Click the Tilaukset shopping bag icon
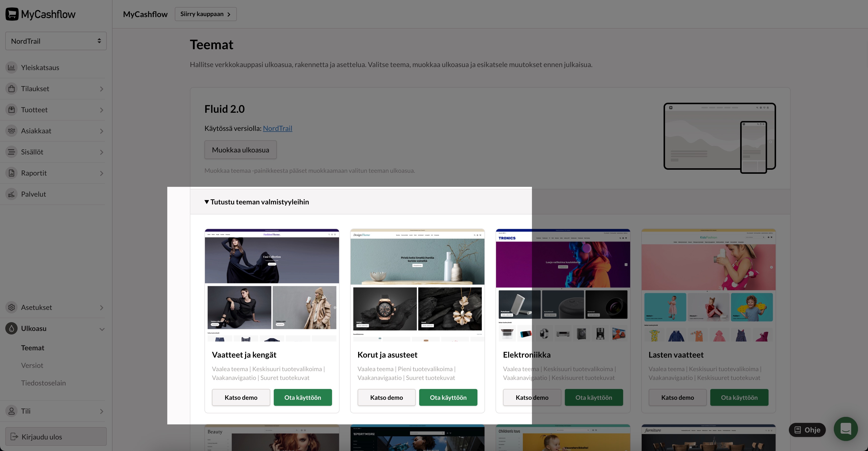Screen dimensions: 868x451 click(12, 89)
